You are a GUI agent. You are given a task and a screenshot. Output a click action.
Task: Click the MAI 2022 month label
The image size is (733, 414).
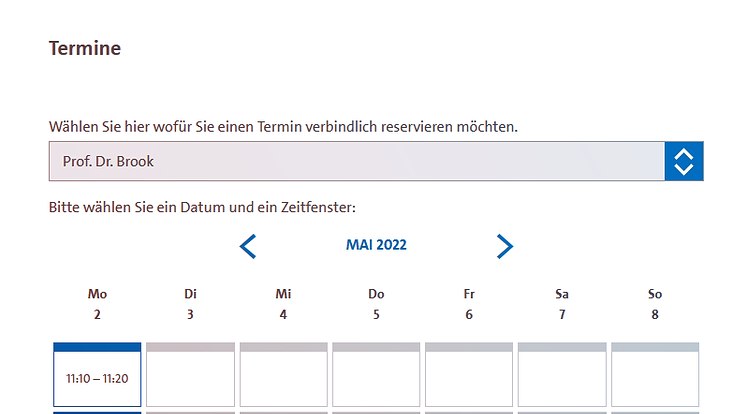point(376,245)
